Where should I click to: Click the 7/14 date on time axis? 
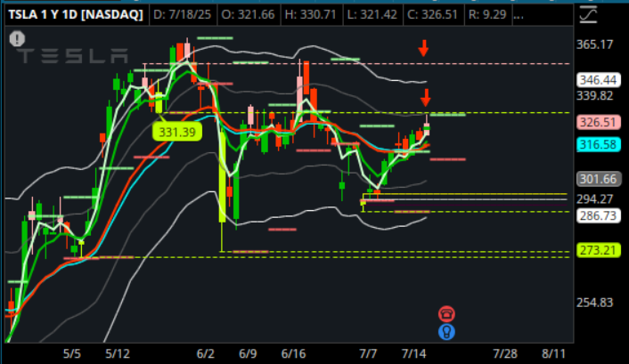(x=414, y=354)
